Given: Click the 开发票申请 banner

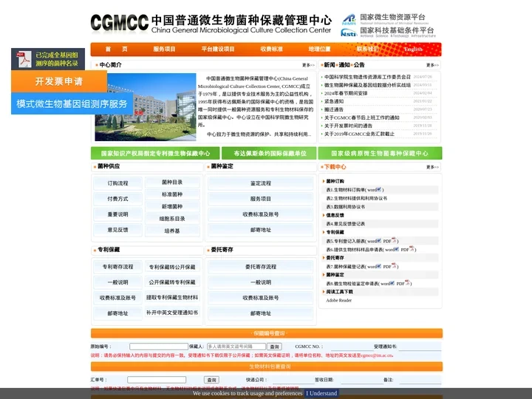Looking at the screenshot, I should click(59, 81).
